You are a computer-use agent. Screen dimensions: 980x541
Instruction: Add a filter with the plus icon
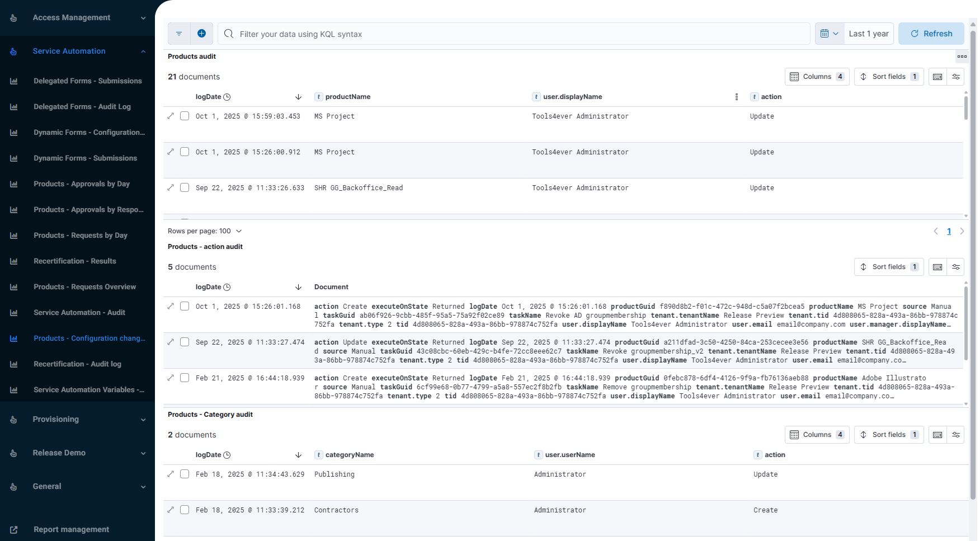tap(201, 34)
